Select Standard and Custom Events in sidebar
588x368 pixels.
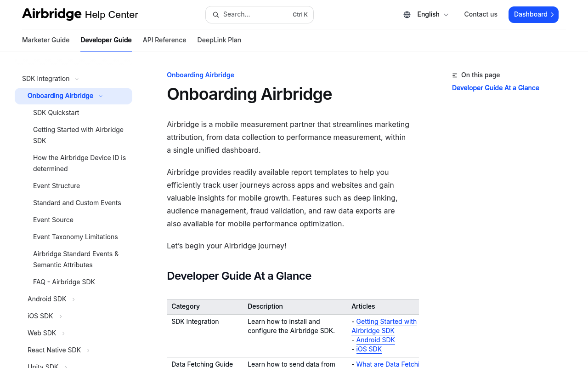point(77,203)
